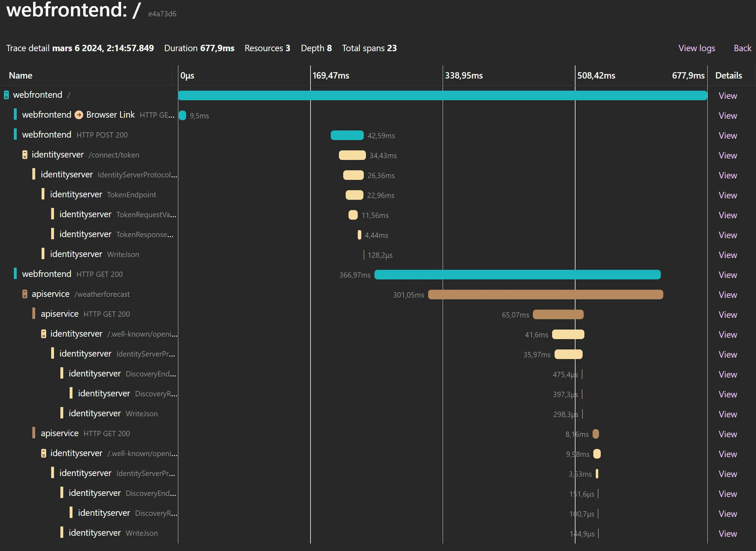Click the icon next to identityserver /connect/token
Image resolution: width=756 pixels, height=551 pixels.
pos(24,155)
